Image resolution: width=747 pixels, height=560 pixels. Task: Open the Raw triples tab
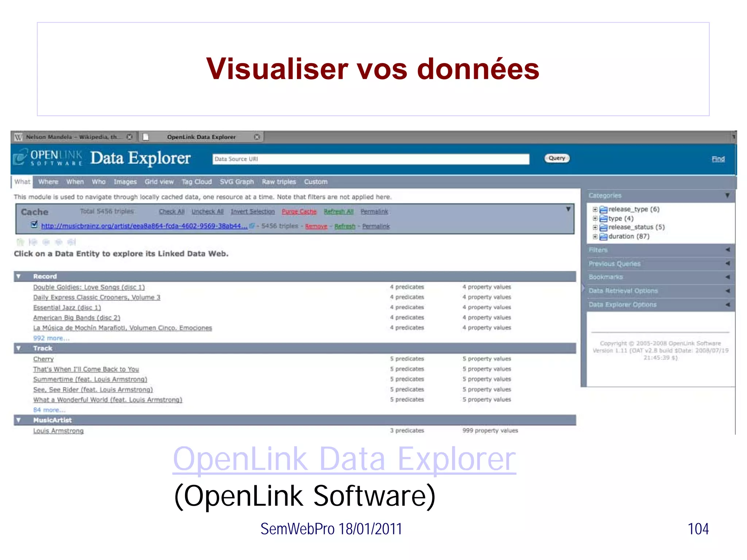(x=279, y=182)
